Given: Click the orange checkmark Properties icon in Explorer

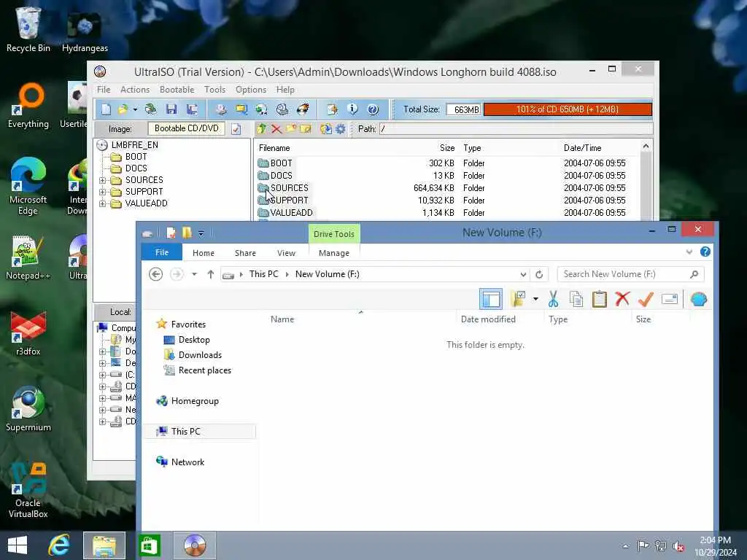Looking at the screenshot, I should 646,300.
